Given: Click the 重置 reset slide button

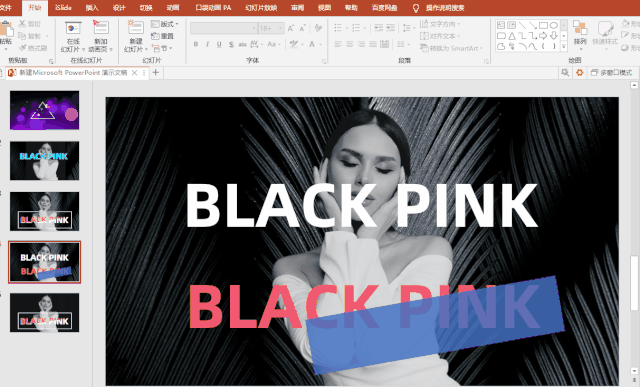Looking at the screenshot, I should click(162, 36).
